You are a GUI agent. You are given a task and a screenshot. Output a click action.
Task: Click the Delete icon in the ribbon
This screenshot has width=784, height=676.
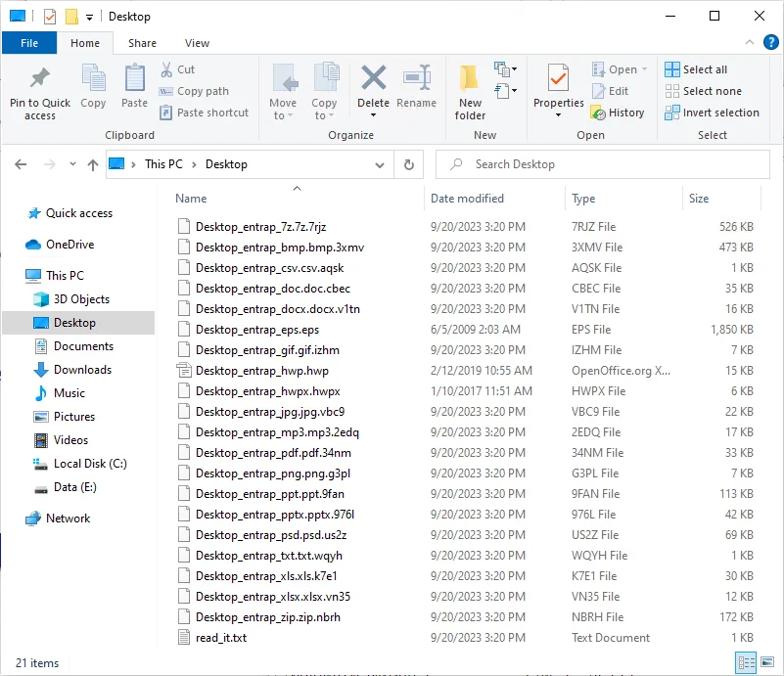click(x=373, y=80)
